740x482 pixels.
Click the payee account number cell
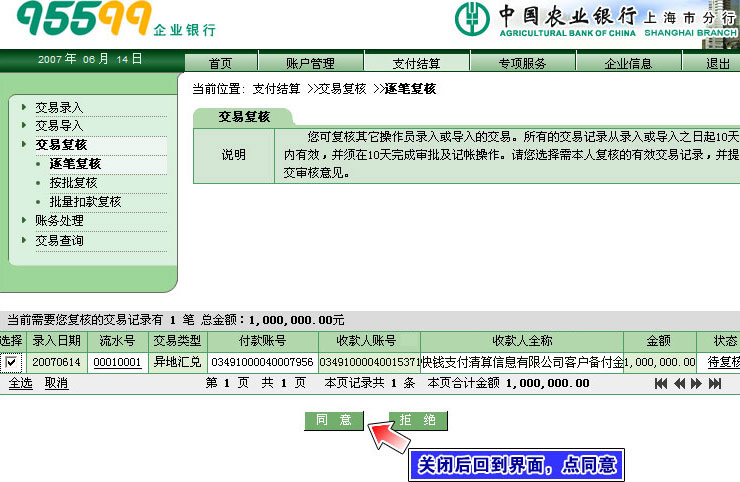pos(370,363)
